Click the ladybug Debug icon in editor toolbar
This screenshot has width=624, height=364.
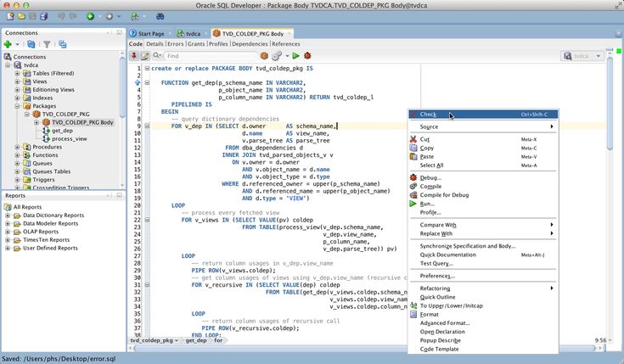307,56
